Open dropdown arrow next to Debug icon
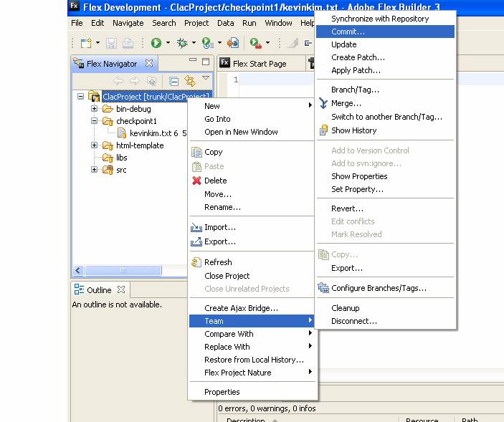This screenshot has height=422, width=504. click(194, 43)
